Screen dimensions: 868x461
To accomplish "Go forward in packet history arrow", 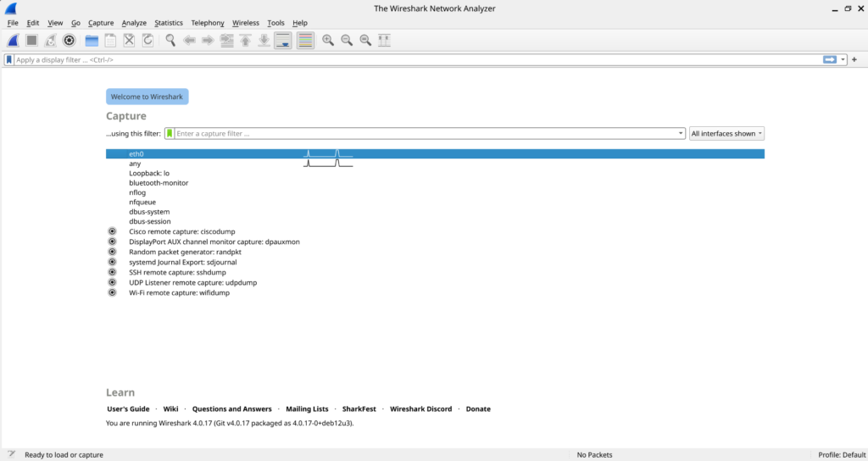I will (x=208, y=41).
